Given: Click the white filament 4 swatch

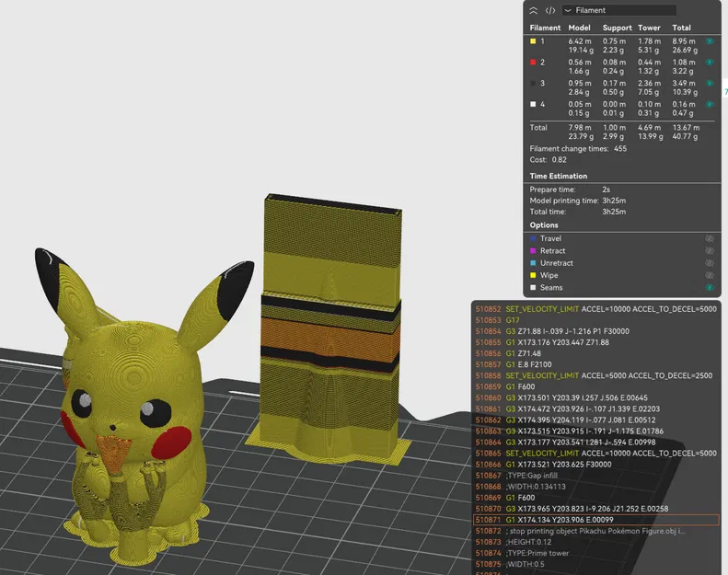Looking at the screenshot, I should point(533,104).
